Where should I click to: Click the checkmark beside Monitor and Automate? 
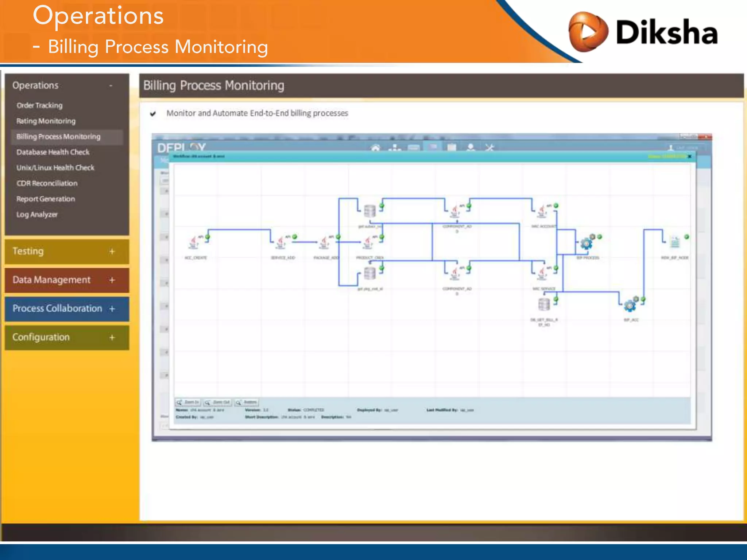click(x=153, y=114)
